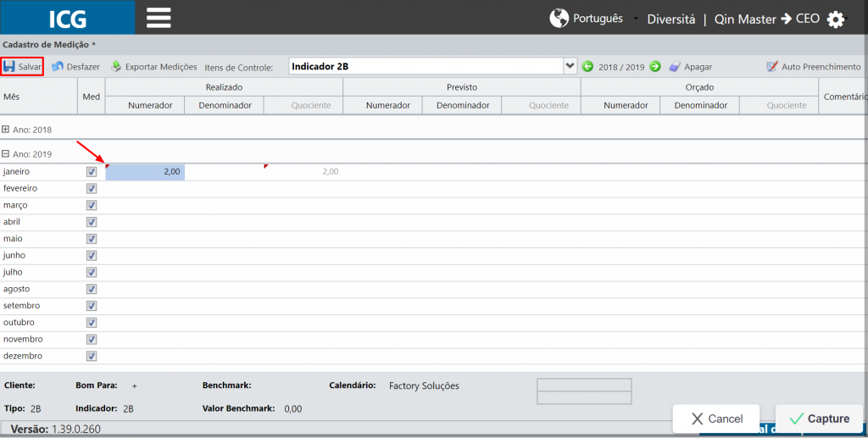Click the Cancel button
Screen dimensions: 868x438
[716, 419]
